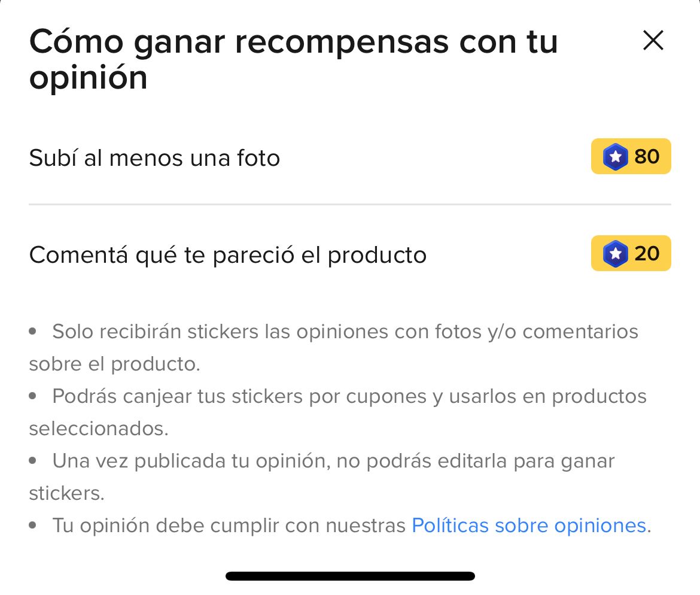Select the 'Subí al menos una foto' text
Screen dimensions: 700x595
154,158
